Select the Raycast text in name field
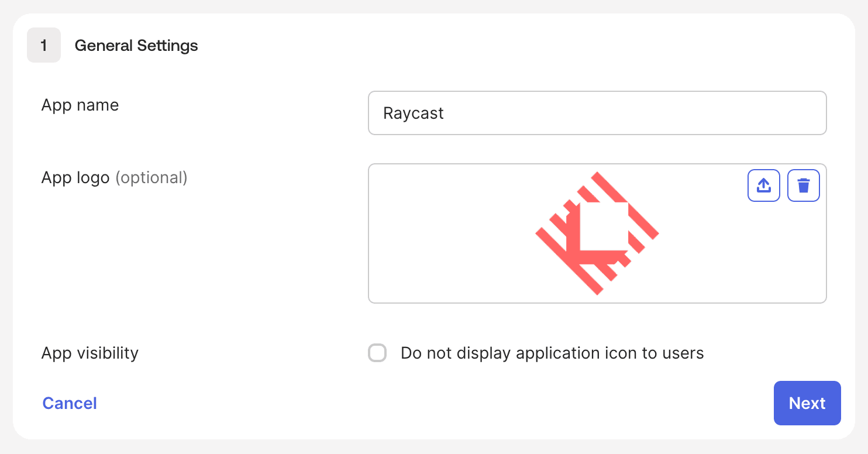The width and height of the screenshot is (868, 454). [412, 113]
